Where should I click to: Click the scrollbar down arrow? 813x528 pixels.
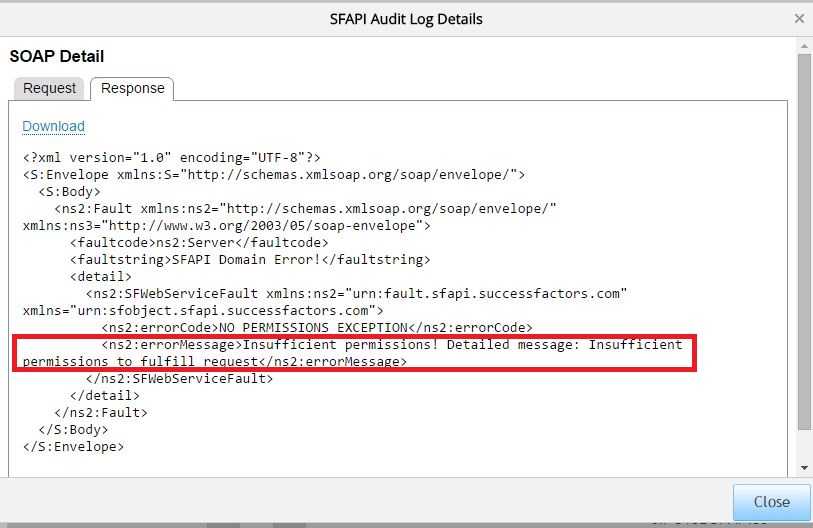pyautogui.click(x=804, y=468)
